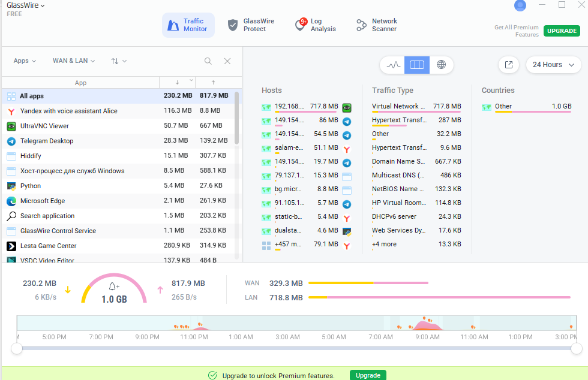Click the search magnifier icon
Viewport: 588px width, 380px height.
tap(208, 61)
